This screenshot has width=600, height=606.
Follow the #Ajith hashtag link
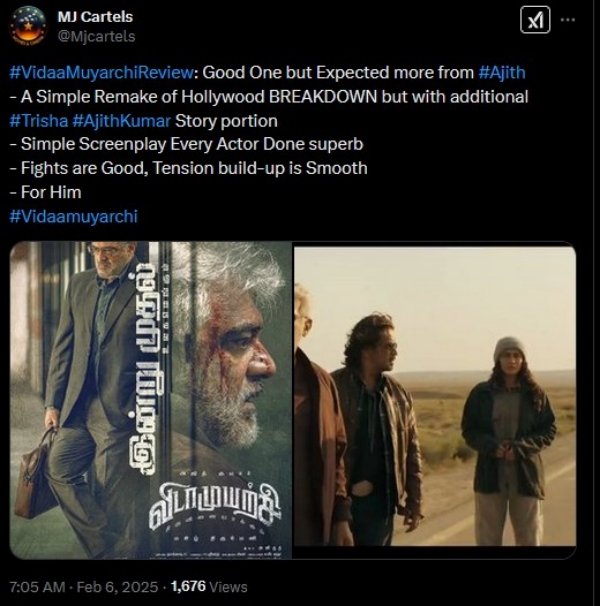(x=502, y=73)
